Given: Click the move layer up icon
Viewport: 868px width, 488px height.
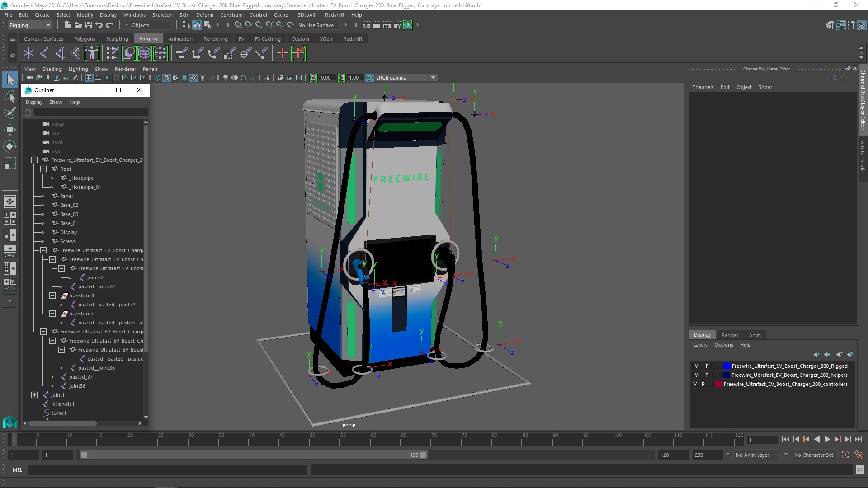Looking at the screenshot, I should tap(816, 354).
